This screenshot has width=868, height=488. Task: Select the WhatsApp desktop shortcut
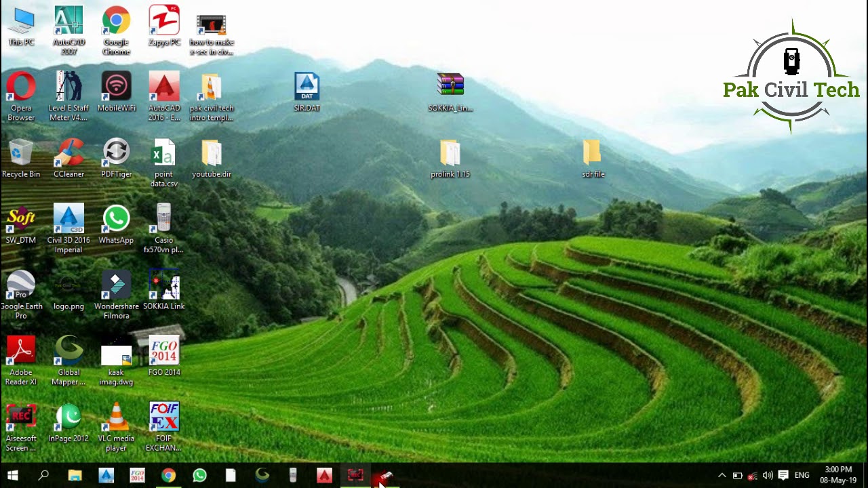[116, 224]
